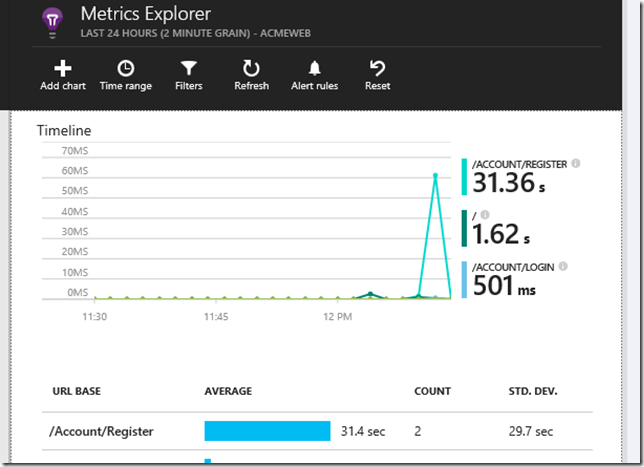
Task: Sort by the URL BASE column header
Action: click(74, 391)
